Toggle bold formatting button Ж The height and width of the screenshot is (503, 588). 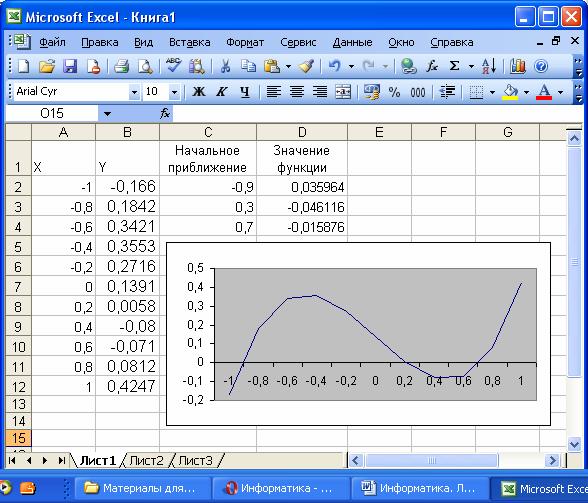click(199, 92)
